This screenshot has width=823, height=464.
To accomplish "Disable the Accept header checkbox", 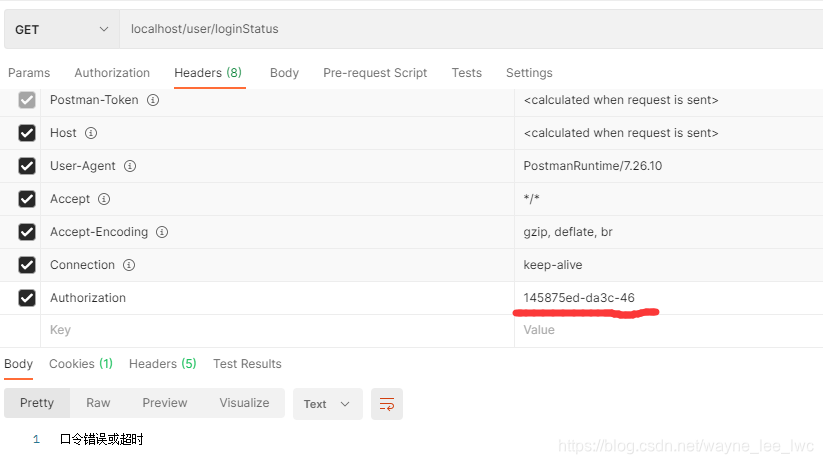I will [x=27, y=199].
